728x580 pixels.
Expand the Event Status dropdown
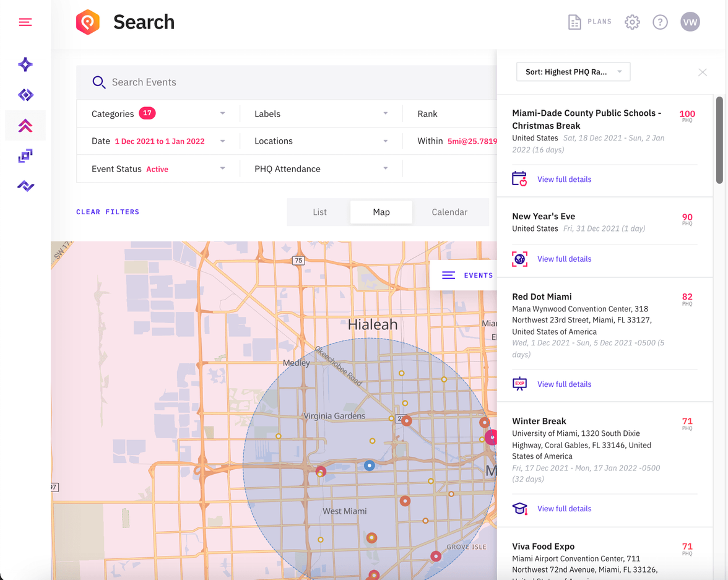(158, 169)
